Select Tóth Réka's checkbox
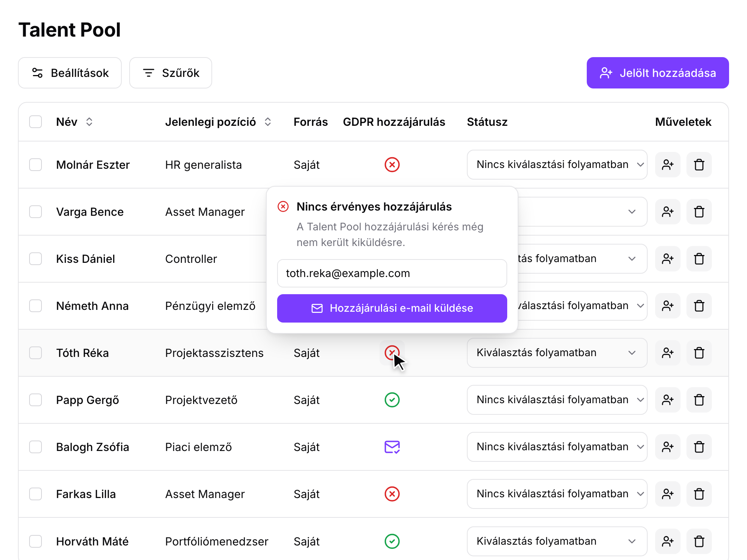This screenshot has width=747, height=560. pyautogui.click(x=35, y=353)
